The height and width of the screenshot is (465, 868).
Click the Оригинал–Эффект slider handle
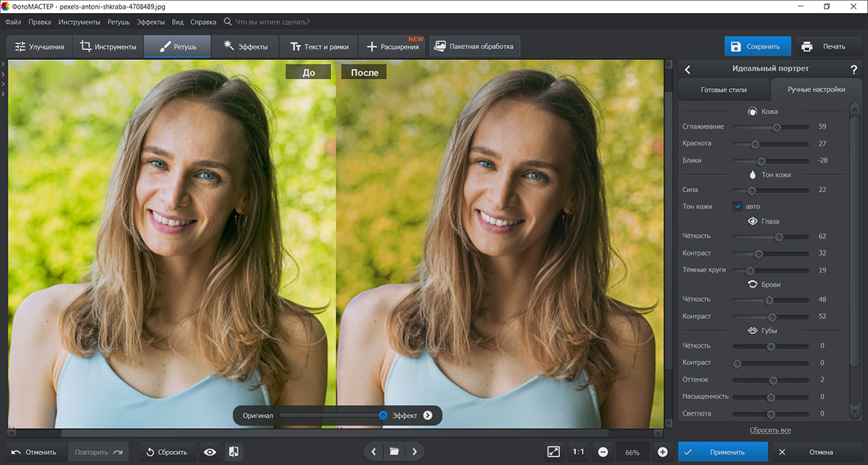pos(383,415)
